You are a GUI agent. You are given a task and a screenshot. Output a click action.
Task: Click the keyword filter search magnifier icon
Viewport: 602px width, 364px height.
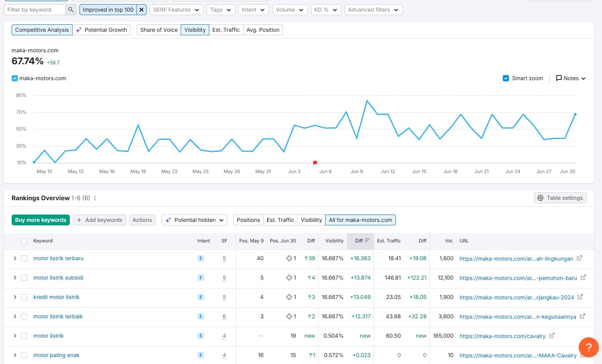[71, 10]
